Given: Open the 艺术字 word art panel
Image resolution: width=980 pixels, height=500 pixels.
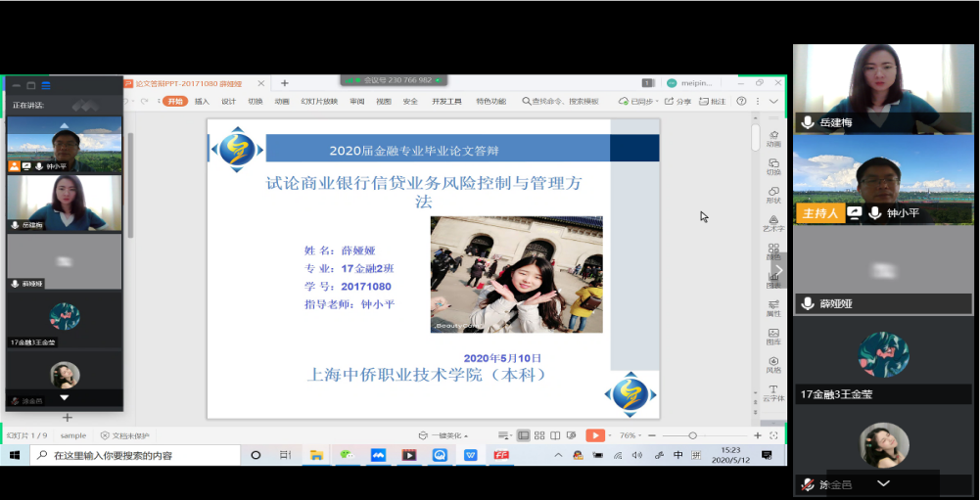Looking at the screenshot, I should point(773,223).
